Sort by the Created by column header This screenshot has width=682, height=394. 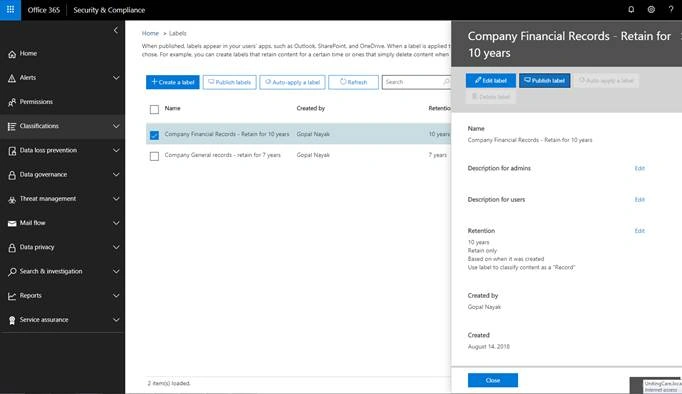pyautogui.click(x=311, y=108)
